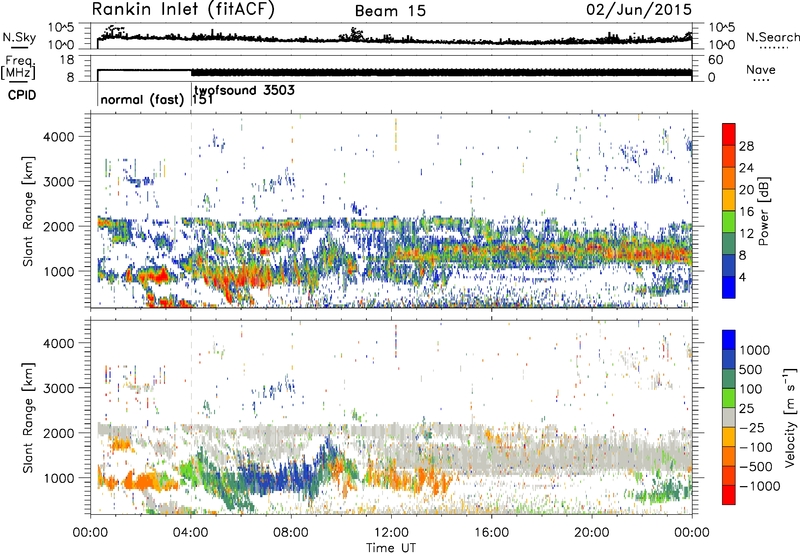Pick the bright blue bottom segment of power colorbar

tap(729, 287)
